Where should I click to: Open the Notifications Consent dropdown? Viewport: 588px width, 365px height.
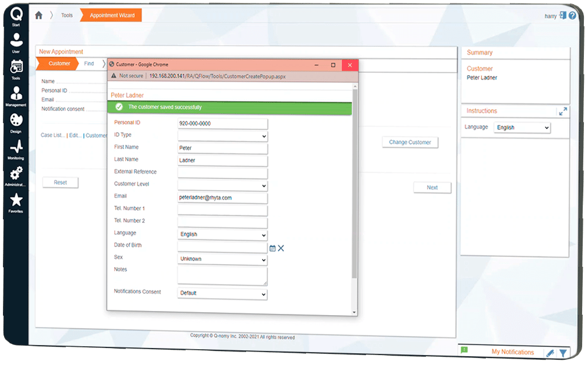tap(223, 294)
